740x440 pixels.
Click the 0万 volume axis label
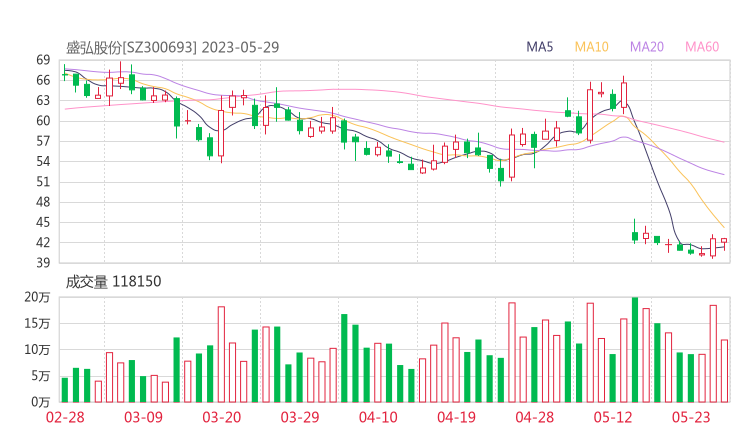41,402
